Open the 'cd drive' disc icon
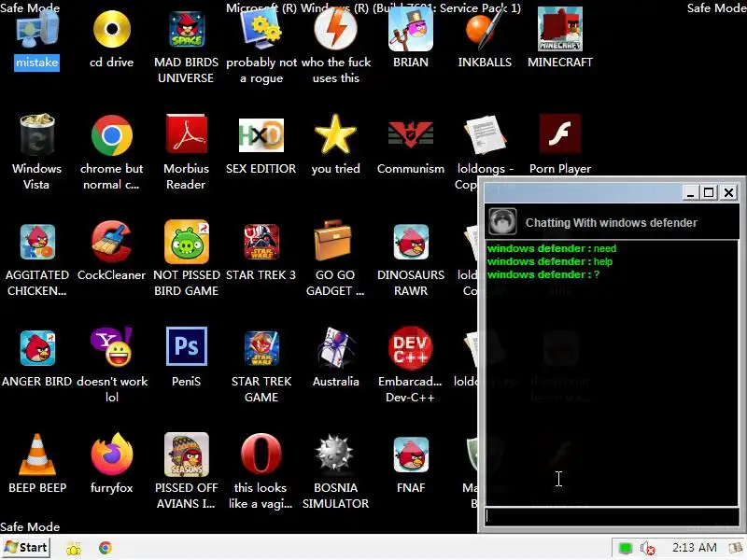Viewport: 747px width, 560px height. [x=111, y=30]
